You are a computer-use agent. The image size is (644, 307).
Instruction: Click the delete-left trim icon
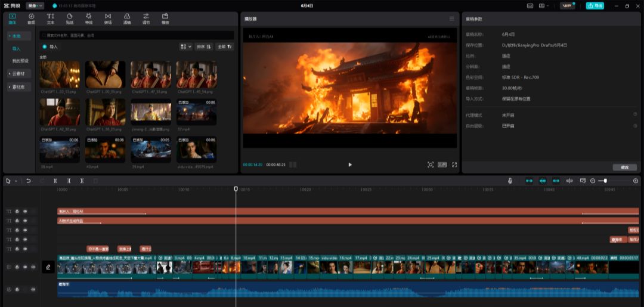[x=69, y=181]
